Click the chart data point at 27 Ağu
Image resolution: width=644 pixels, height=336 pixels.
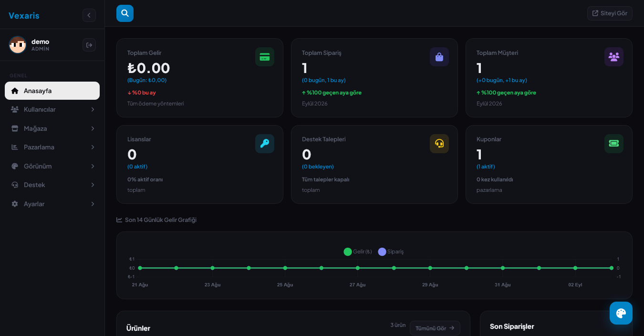click(358, 268)
